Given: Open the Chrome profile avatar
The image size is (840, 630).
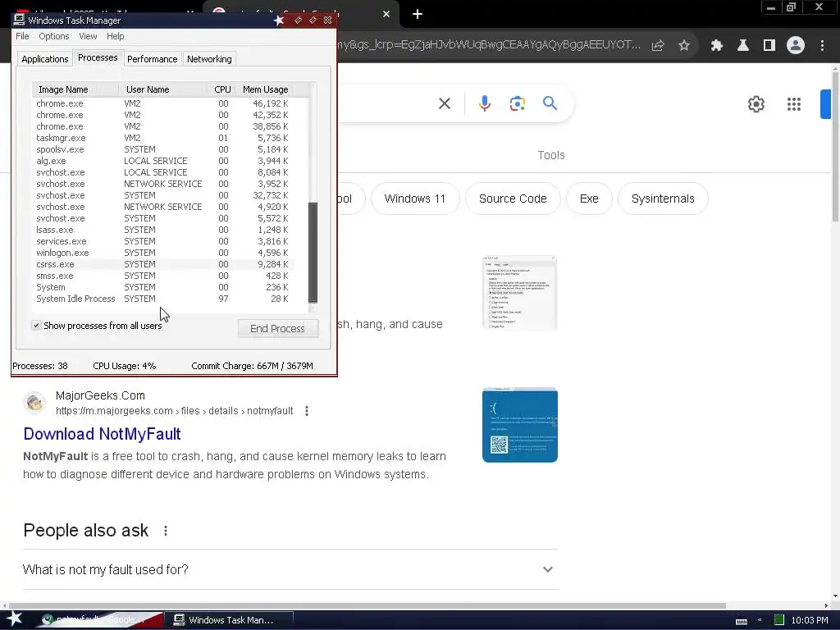Looking at the screenshot, I should point(796,46).
